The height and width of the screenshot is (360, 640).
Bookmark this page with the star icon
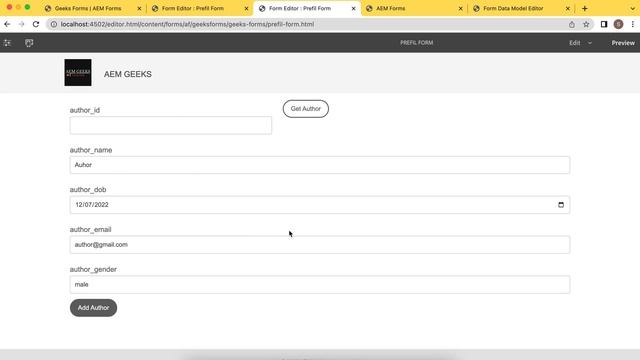586,24
